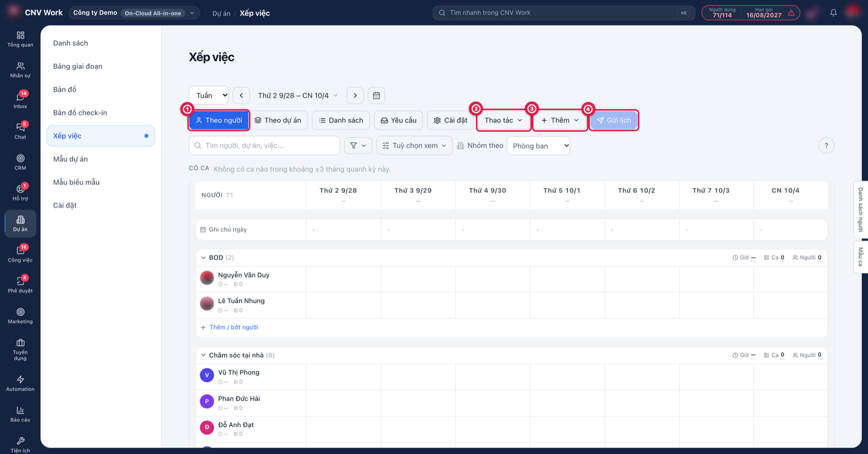Open the Automation lightning icon

tap(20, 383)
